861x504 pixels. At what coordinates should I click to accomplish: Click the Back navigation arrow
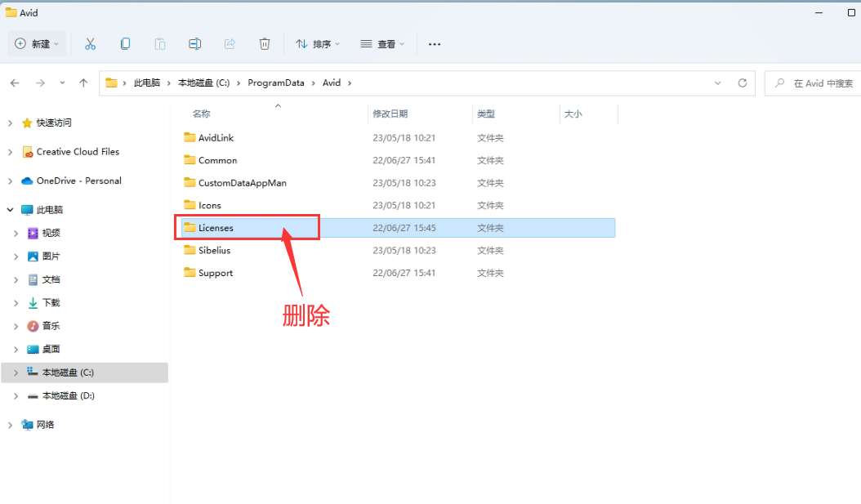15,83
